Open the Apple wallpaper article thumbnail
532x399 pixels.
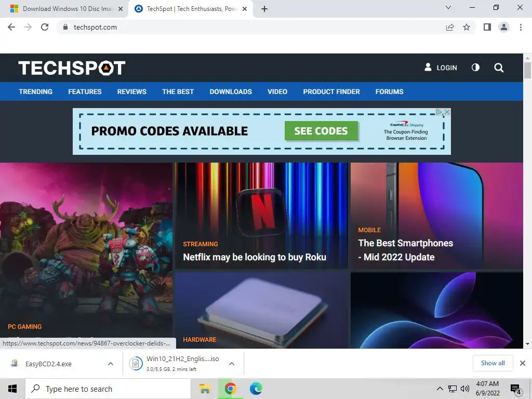pyautogui.click(x=436, y=310)
